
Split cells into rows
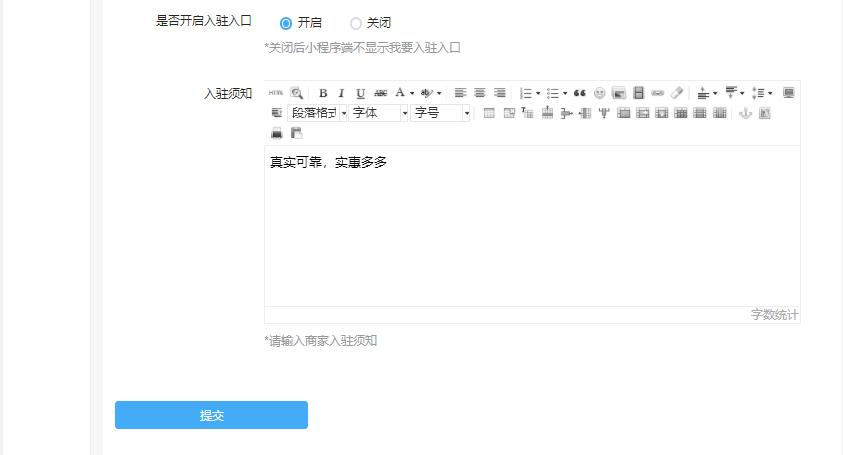click(x=700, y=113)
